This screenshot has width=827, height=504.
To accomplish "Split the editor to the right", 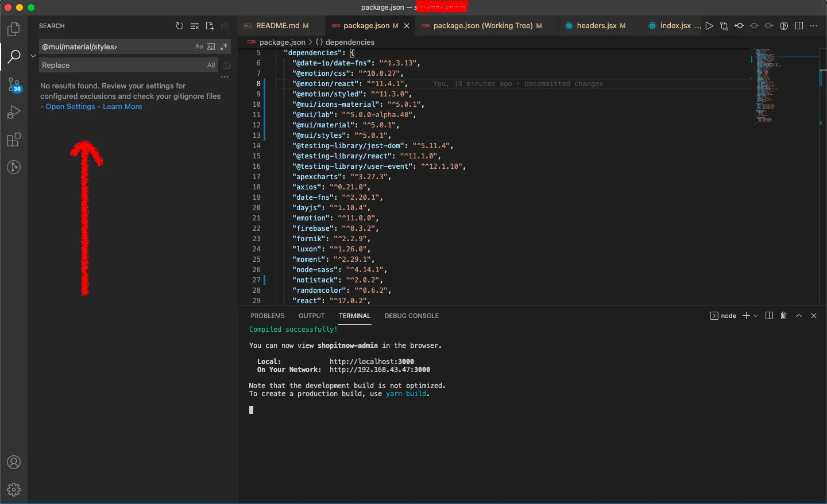I will point(799,26).
